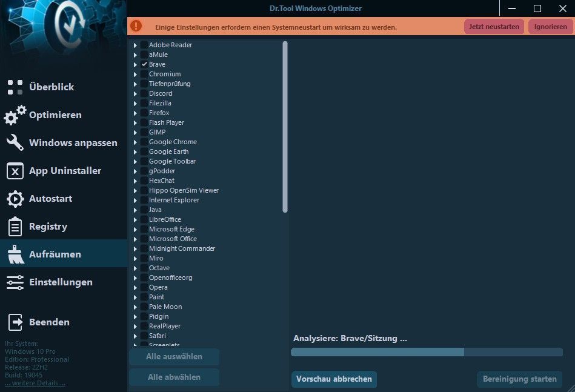Tick the Google Chrome checkbox
The height and width of the screenshot is (392, 575).
pos(144,142)
